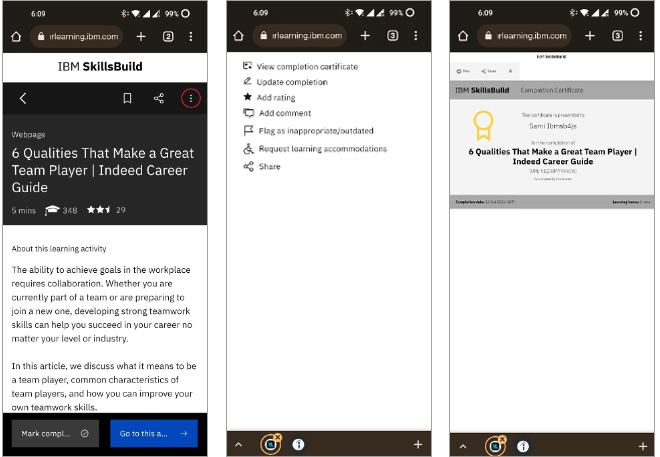
Task: Select View completion certificate
Action: tap(300, 66)
